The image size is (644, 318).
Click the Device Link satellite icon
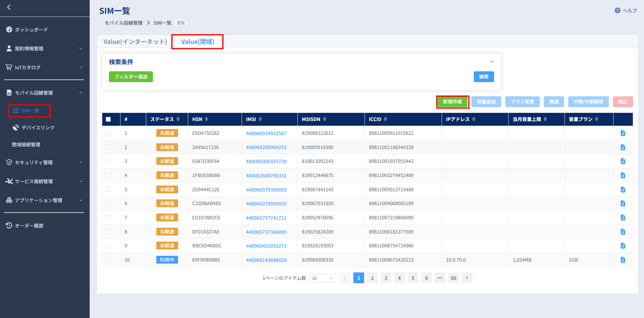pos(16,127)
